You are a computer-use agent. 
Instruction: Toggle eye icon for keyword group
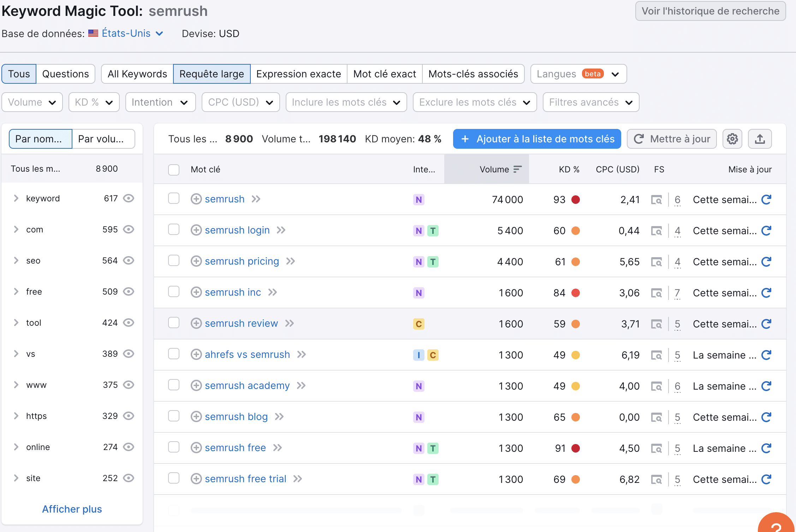[129, 198]
